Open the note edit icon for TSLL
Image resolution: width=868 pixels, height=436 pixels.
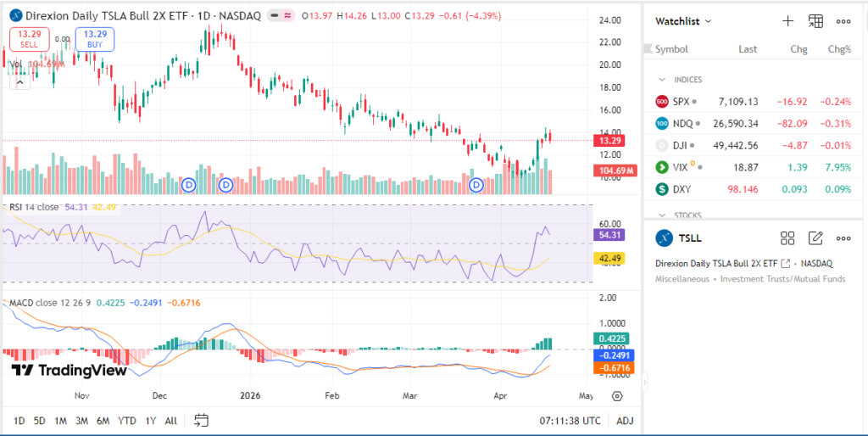815,238
